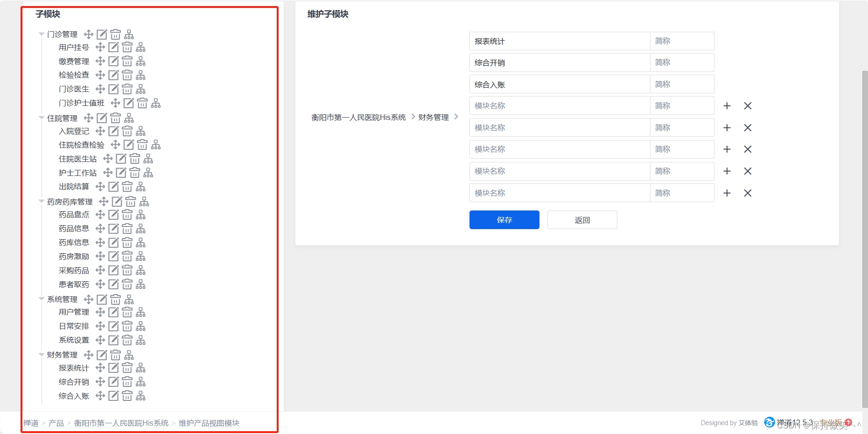Delete the 药品盘点 module
Screen dimensions: 868x434
pyautogui.click(x=127, y=215)
